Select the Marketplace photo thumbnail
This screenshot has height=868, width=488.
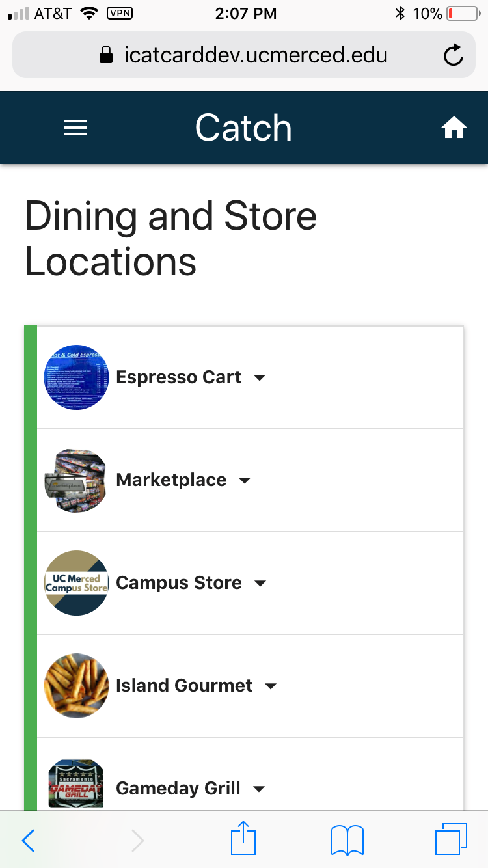(x=76, y=480)
